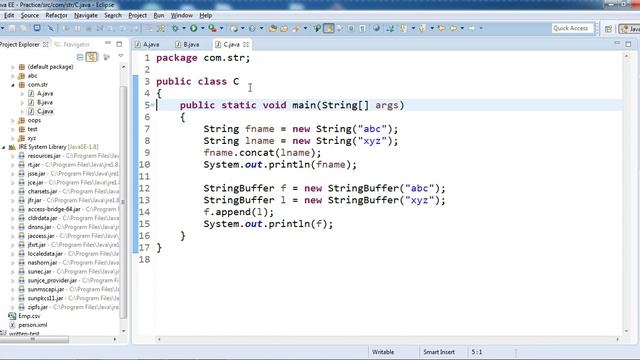Image resolution: width=640 pixels, height=360 pixels.
Task: Click the Save disk icon in toolbar
Action: (12, 28)
